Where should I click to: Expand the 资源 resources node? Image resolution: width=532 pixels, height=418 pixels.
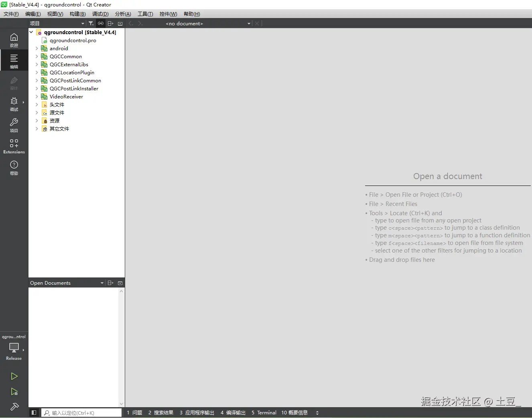pyautogui.click(x=37, y=120)
